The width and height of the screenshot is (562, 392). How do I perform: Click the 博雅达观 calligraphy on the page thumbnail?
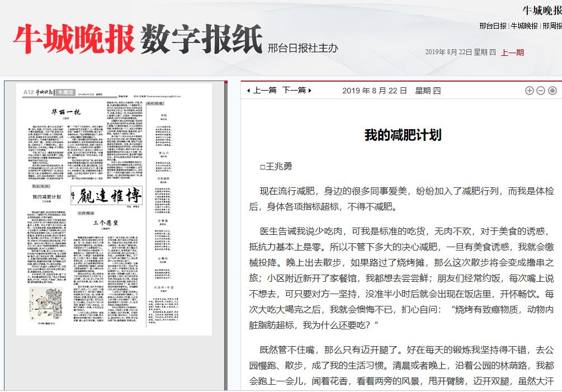pyautogui.click(x=106, y=195)
